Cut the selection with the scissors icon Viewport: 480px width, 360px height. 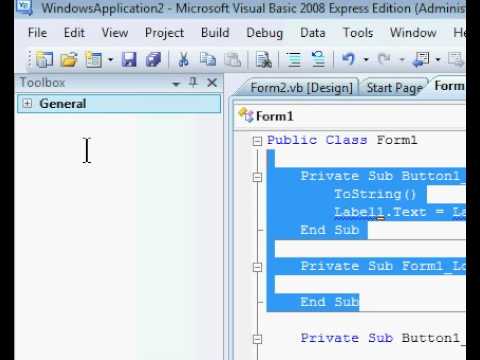tap(183, 60)
